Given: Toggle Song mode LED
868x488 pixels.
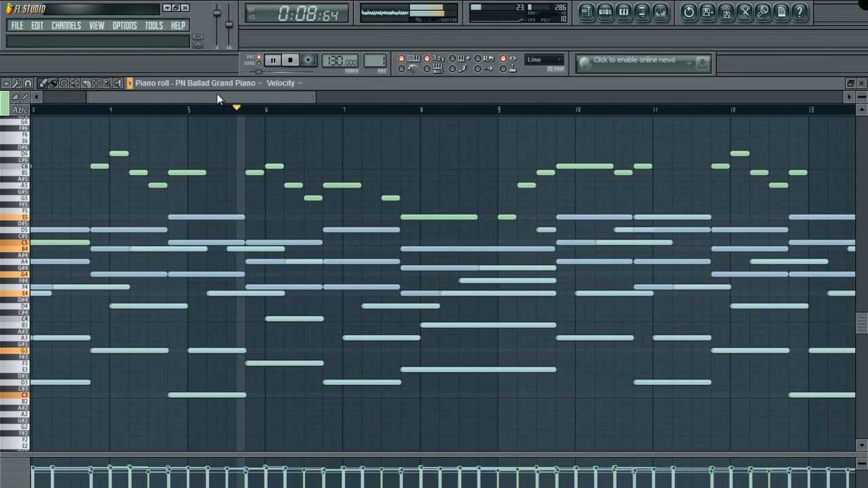Looking at the screenshot, I should click(x=258, y=63).
